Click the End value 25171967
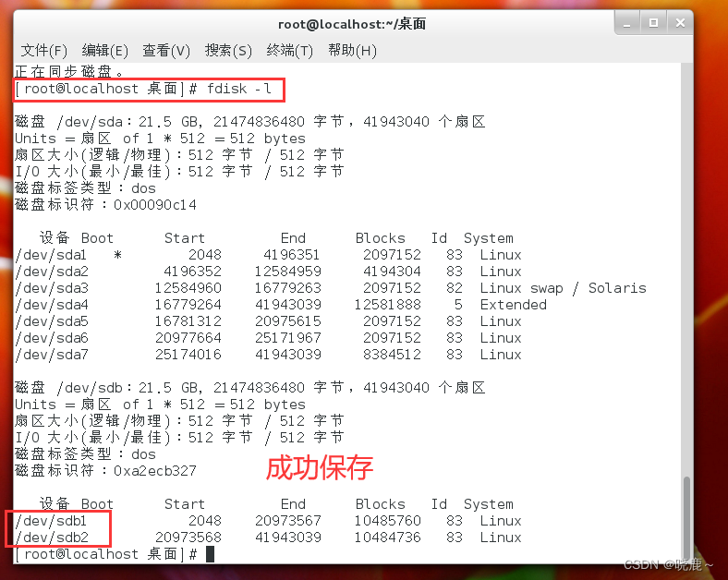 click(288, 338)
